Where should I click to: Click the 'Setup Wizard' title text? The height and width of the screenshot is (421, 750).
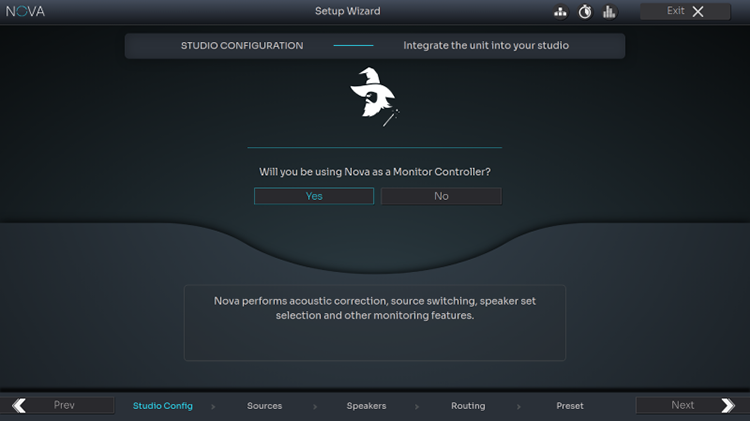click(348, 11)
